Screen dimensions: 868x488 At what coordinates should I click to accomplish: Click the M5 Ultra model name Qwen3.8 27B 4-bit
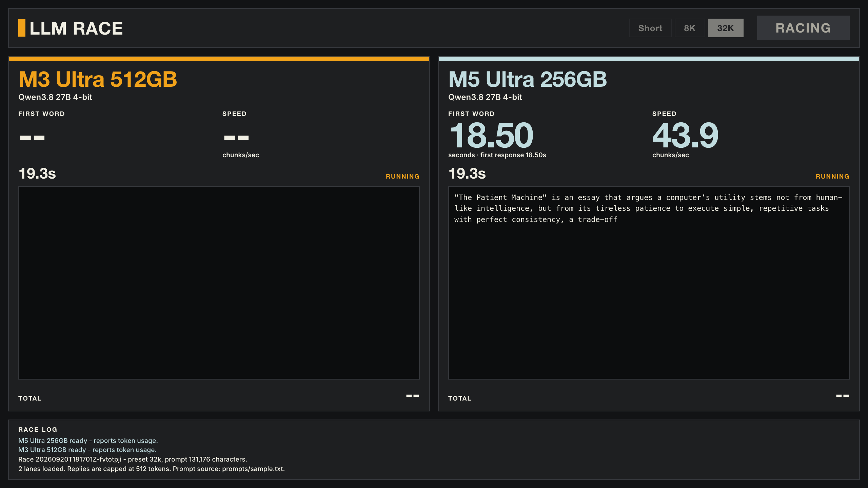(x=485, y=97)
